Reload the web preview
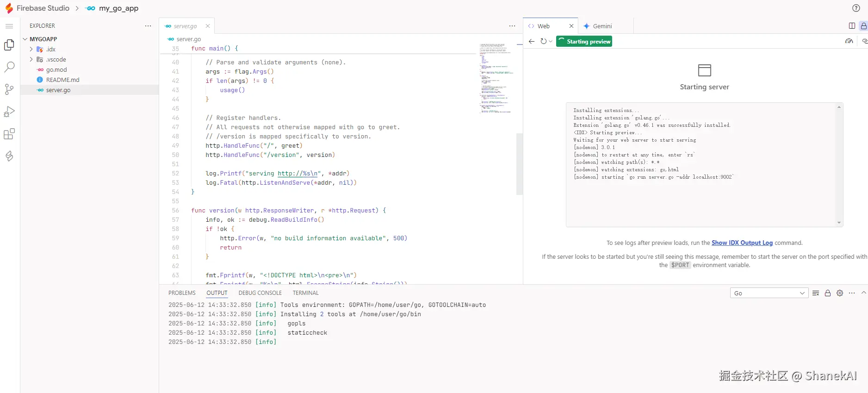This screenshot has width=868, height=393. (543, 41)
